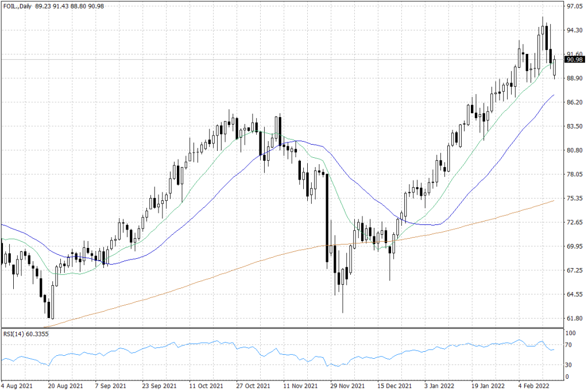Click the 83.50 price axis label
This screenshot has height=392, width=588.
coord(575,126)
